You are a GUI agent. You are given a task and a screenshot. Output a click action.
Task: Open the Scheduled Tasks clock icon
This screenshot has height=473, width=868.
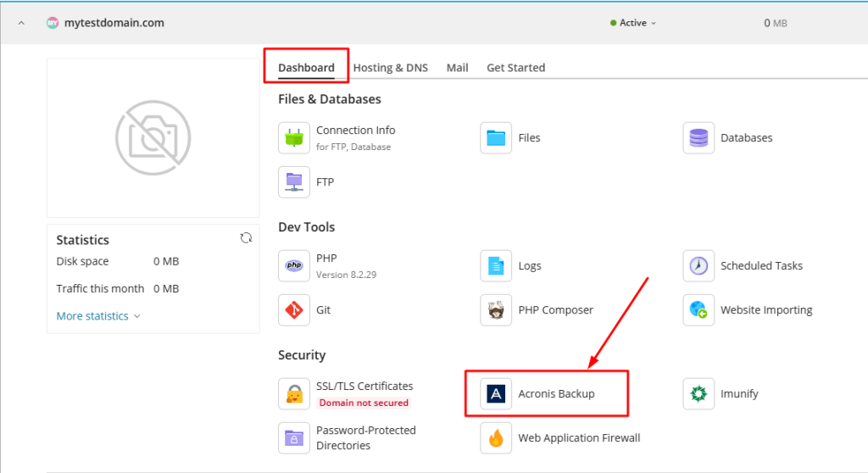(698, 265)
